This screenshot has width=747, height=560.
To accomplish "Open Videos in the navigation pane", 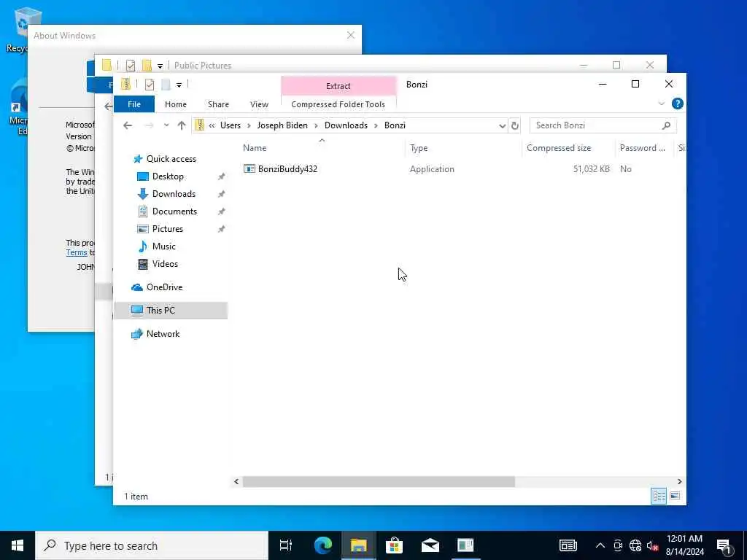I will coord(165,264).
